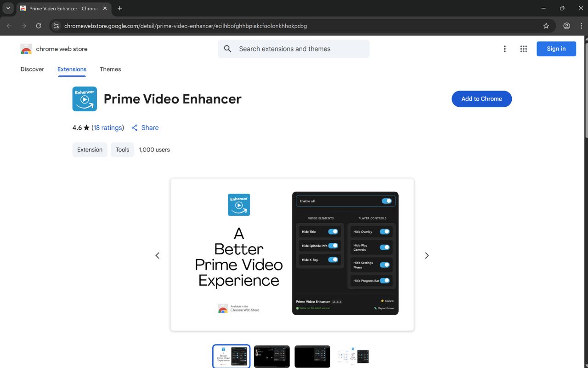Bookmark this page with the star icon
This screenshot has width=588, height=368.
(x=546, y=26)
